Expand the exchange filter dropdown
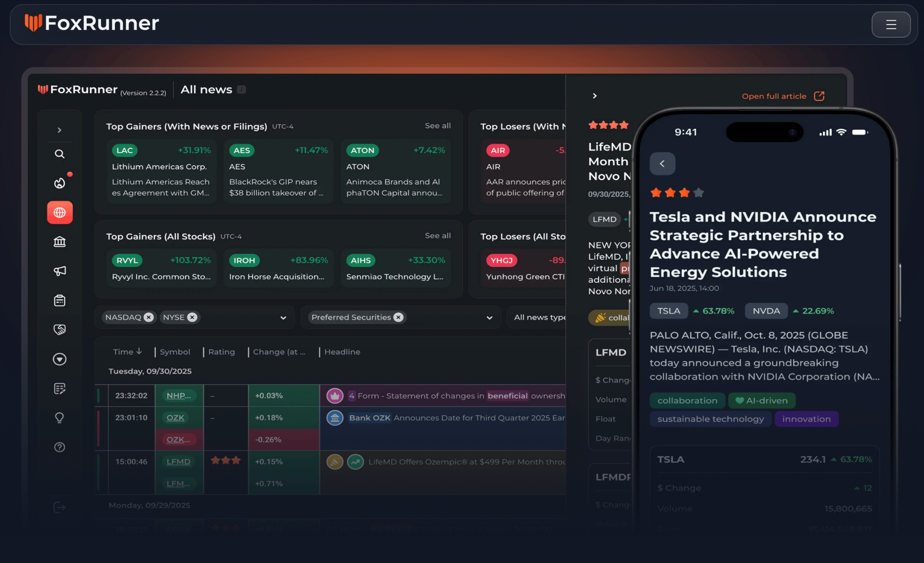This screenshot has width=924, height=563. 283,318
